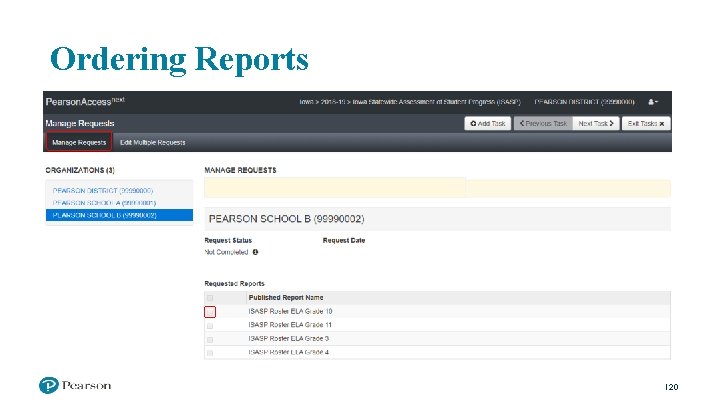Switch to the Manage Requests tab

click(79, 142)
